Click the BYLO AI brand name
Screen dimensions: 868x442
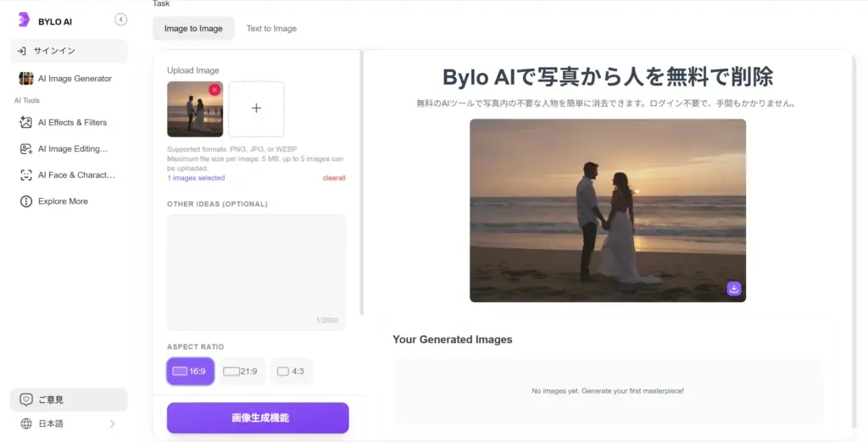[x=55, y=21]
